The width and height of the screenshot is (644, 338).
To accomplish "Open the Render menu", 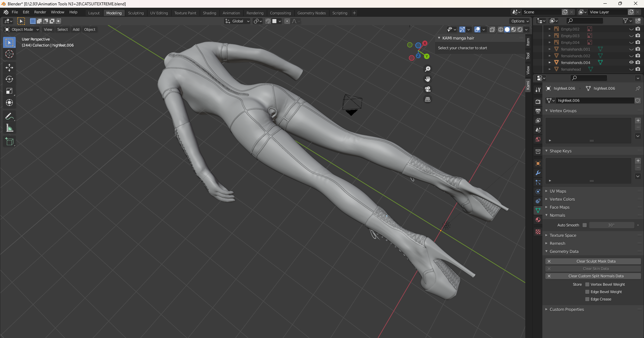I will (x=40, y=12).
